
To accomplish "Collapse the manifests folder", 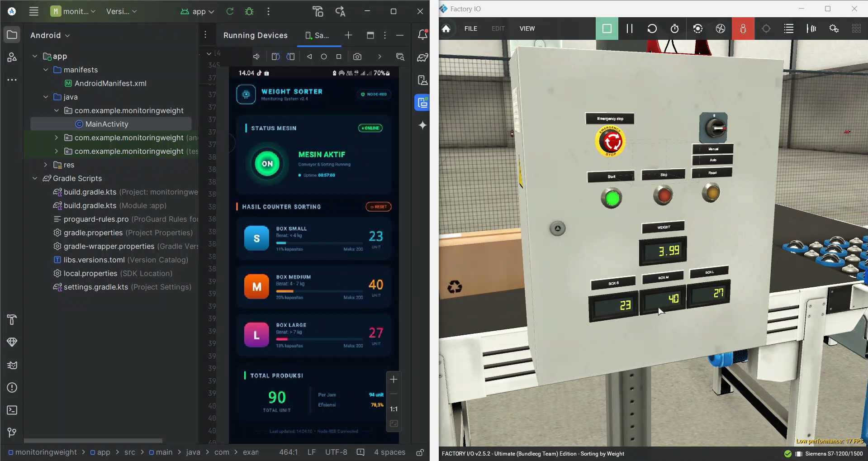I will pyautogui.click(x=46, y=70).
